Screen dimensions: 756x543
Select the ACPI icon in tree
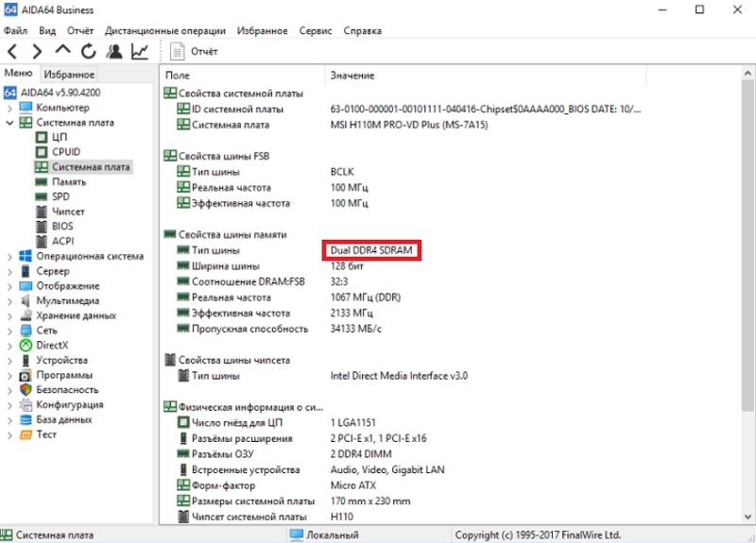coord(42,242)
